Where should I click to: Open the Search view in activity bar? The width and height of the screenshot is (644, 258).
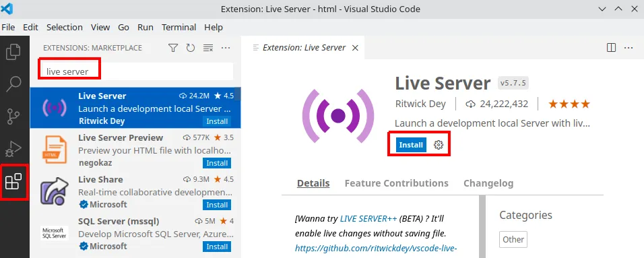13,84
